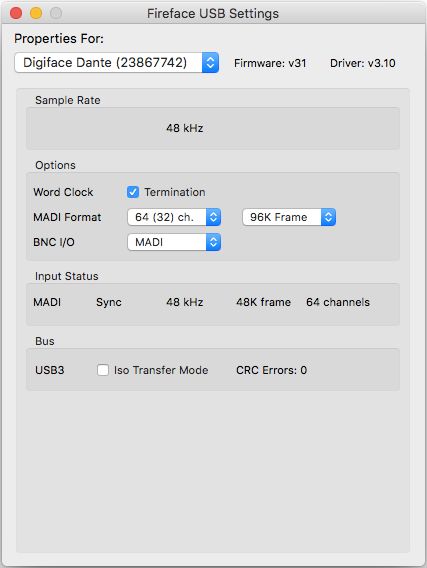
Task: Open the 64 (32) ch. MADI Format dropdown
Action: [174, 217]
